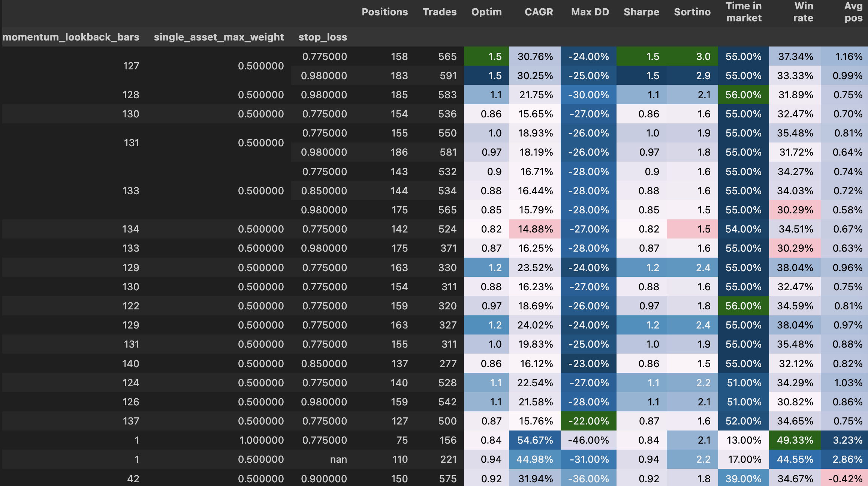Viewport: 868px width, 486px height.
Task: Click the Optim column header
Action: pyautogui.click(x=486, y=12)
